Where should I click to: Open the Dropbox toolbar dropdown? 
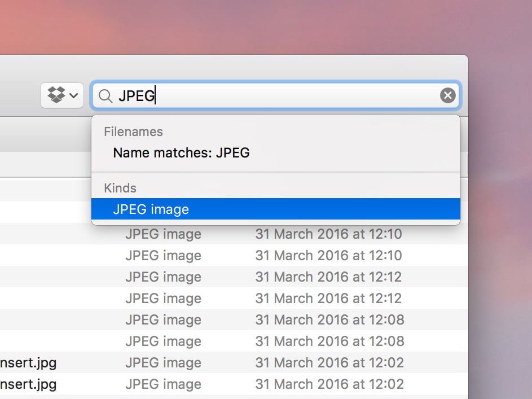click(x=62, y=95)
